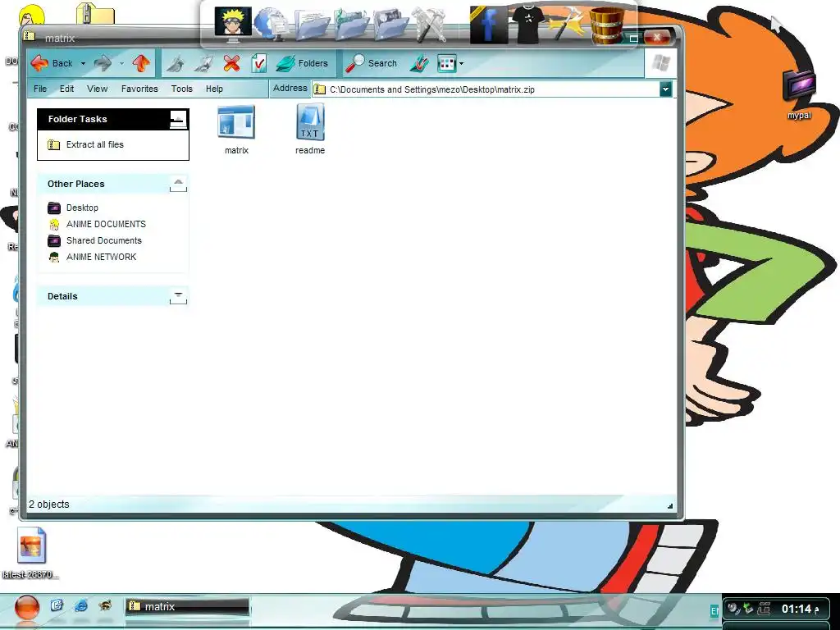The width and height of the screenshot is (840, 630).
Task: Click the globe network dock icon
Action: coord(271,24)
